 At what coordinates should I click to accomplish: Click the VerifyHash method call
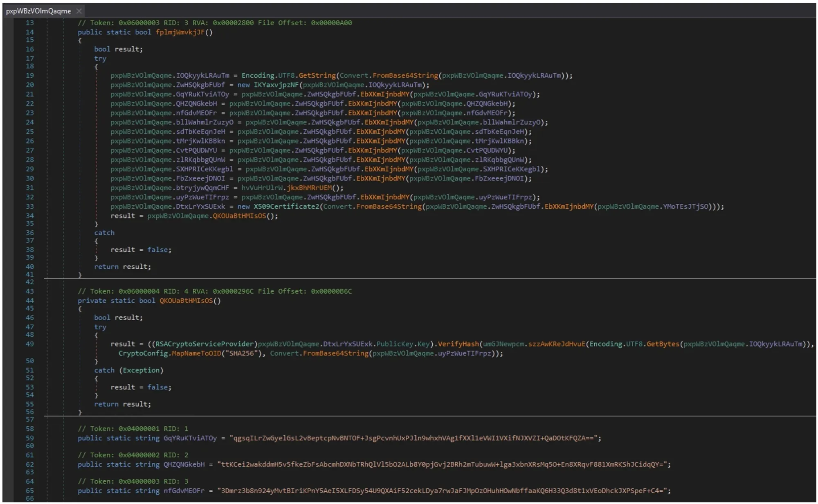(458, 344)
